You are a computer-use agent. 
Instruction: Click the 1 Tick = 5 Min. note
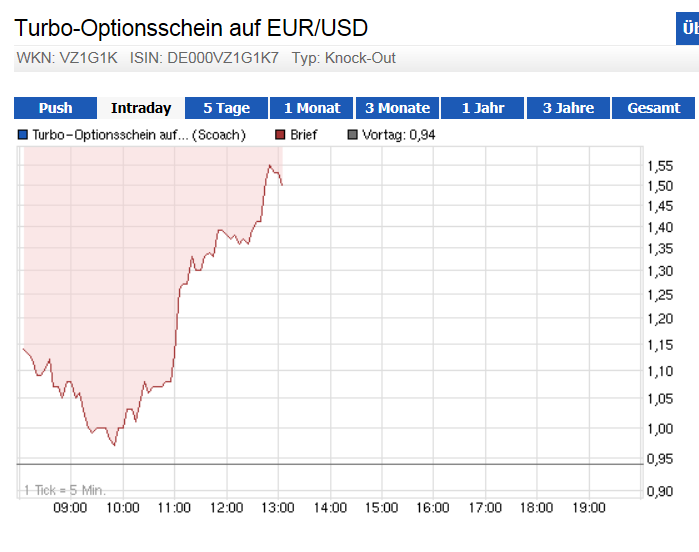tap(65, 490)
